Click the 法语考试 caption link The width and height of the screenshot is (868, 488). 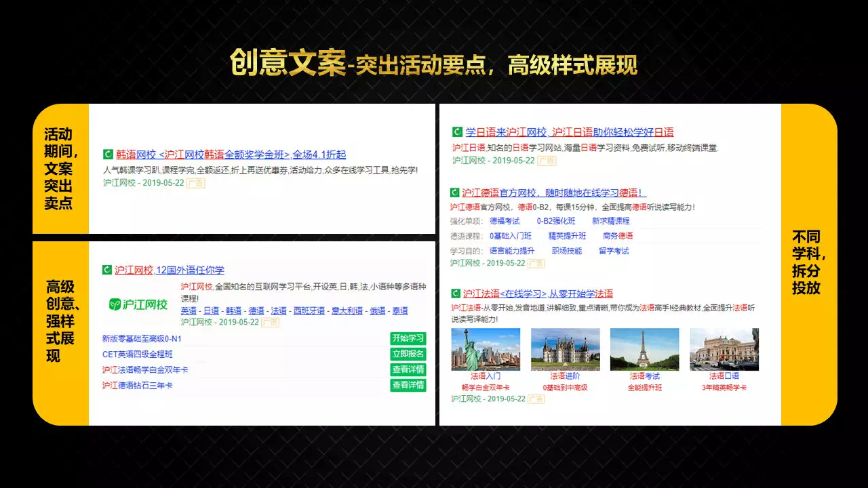click(x=644, y=376)
